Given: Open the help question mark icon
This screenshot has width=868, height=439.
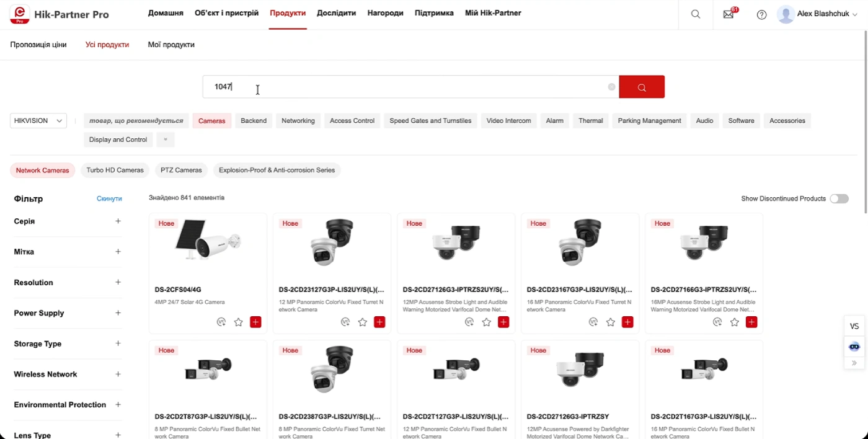Looking at the screenshot, I should pyautogui.click(x=762, y=14).
